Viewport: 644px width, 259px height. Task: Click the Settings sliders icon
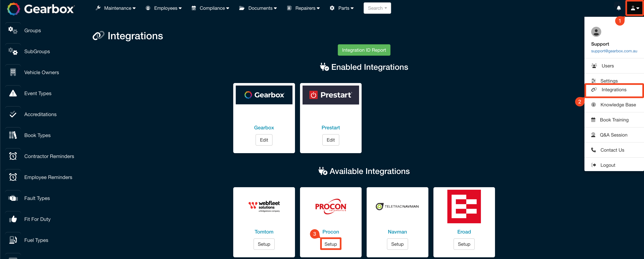(x=593, y=81)
